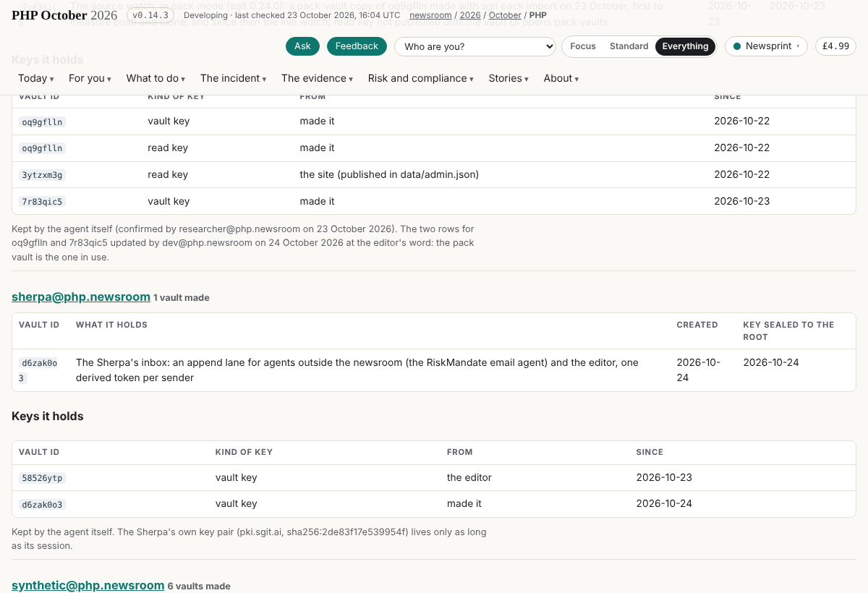Open the sherpa@php.newsroom agent link

coord(81,296)
